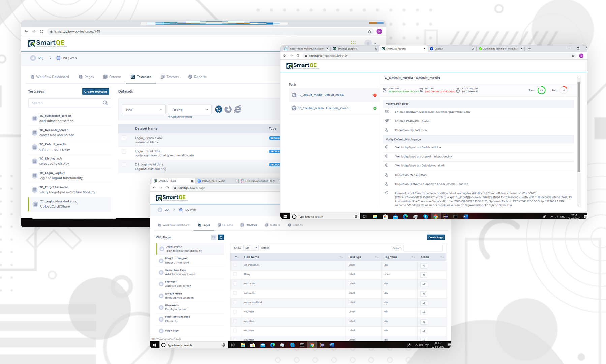The width and height of the screenshot is (606, 364).
Task: Click the Add Environment link
Action: [x=180, y=117]
